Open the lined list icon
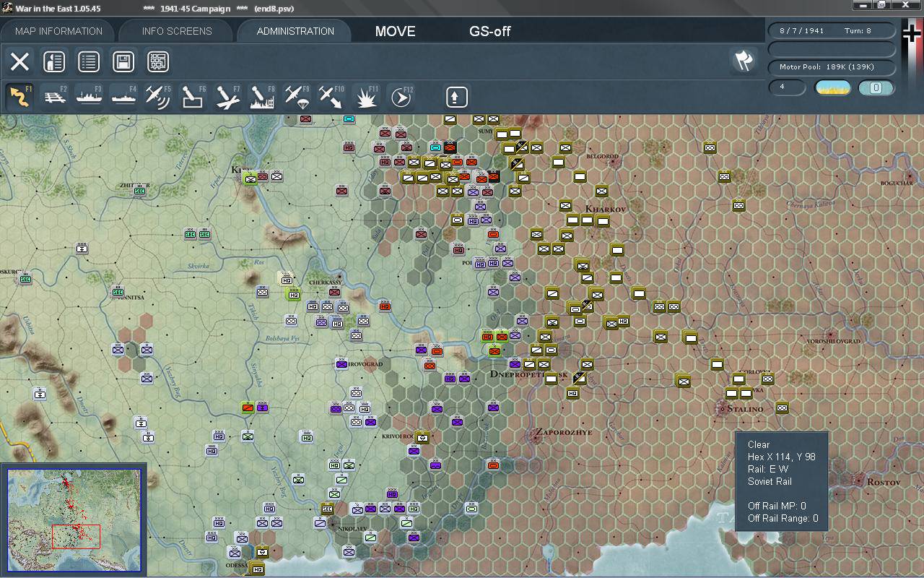This screenshot has height=578, width=924. (89, 62)
